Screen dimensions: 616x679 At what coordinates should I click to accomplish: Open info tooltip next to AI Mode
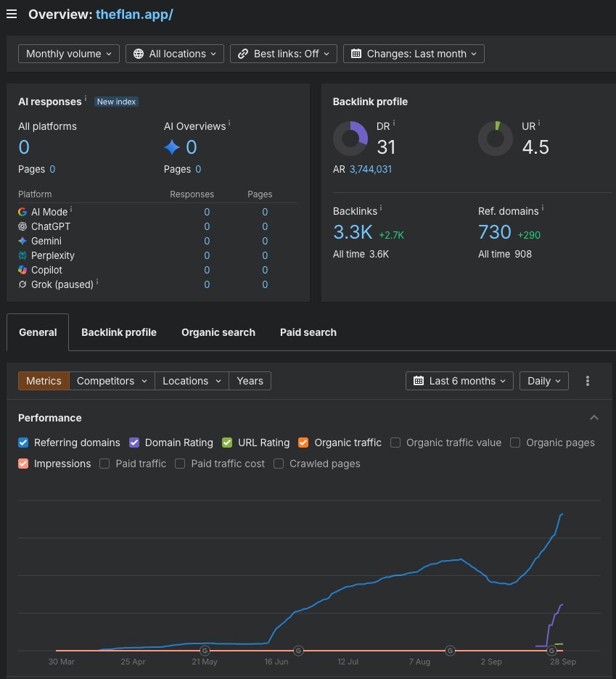tap(71, 209)
